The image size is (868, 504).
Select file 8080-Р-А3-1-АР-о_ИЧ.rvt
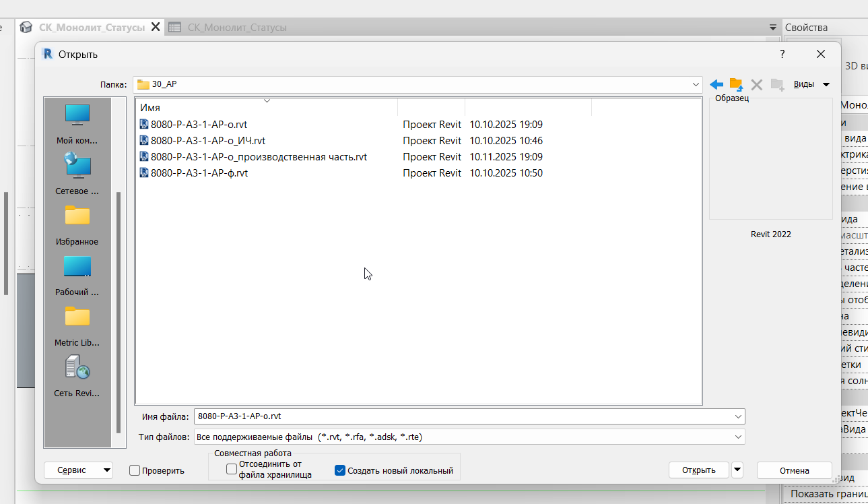coord(208,141)
